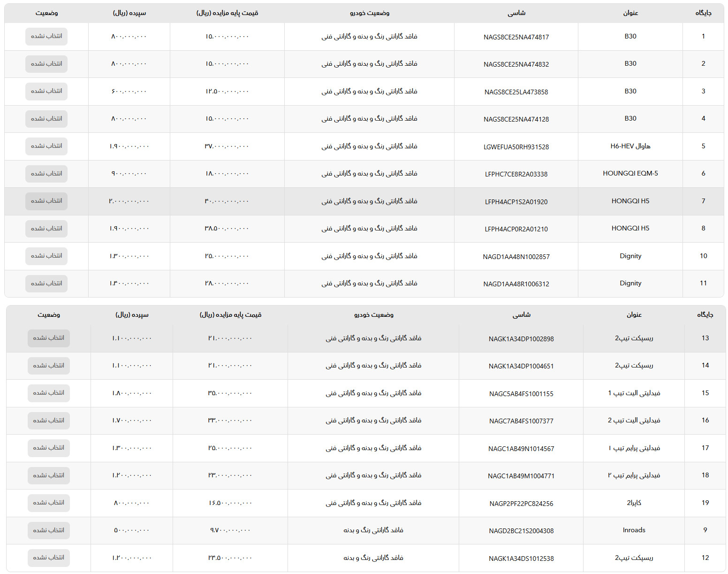
Task: Choose the button in فیدلیتی الیت تیپ 1 row
Action: (48, 393)
